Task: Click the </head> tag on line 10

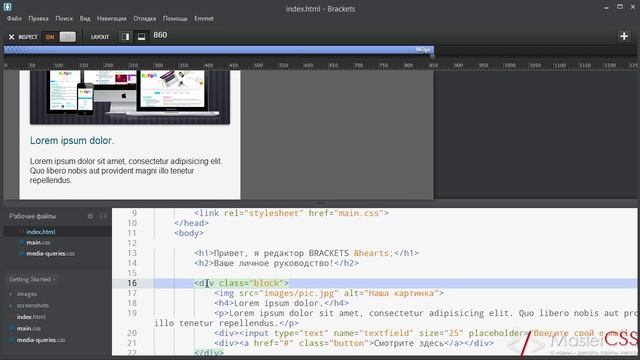Action: (191, 223)
